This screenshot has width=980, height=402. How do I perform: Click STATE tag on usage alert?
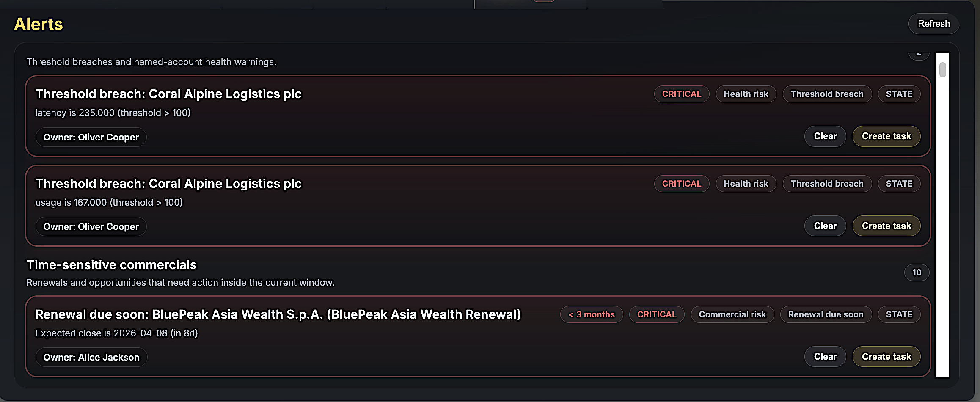click(x=899, y=184)
